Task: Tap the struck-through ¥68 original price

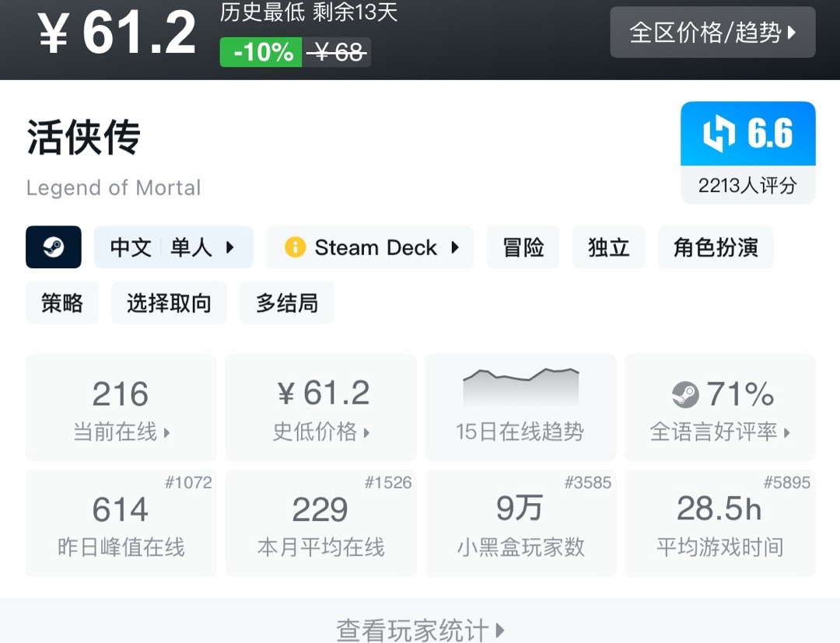Action: click(x=337, y=52)
